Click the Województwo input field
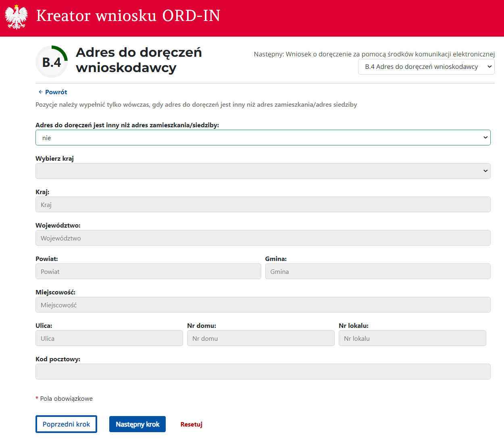504x439 pixels. click(x=262, y=238)
